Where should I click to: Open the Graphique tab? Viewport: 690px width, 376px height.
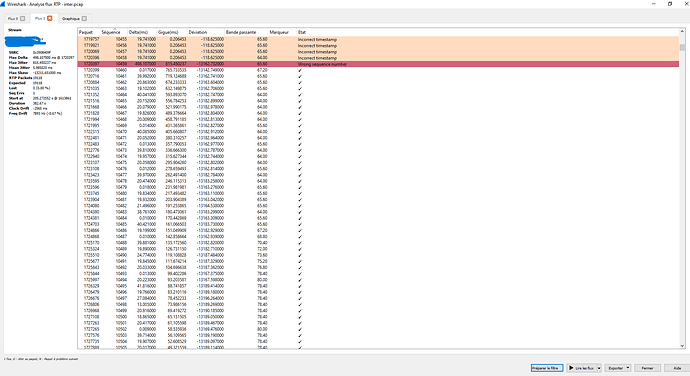[74, 18]
